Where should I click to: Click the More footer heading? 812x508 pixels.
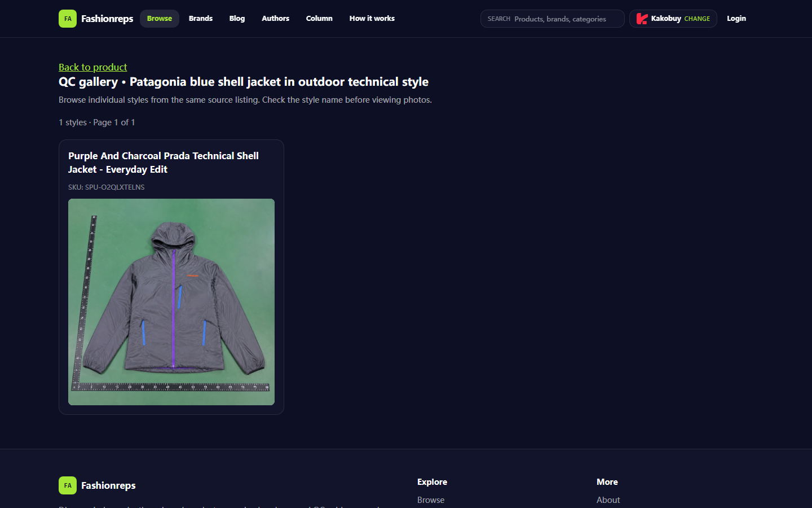[x=607, y=482]
